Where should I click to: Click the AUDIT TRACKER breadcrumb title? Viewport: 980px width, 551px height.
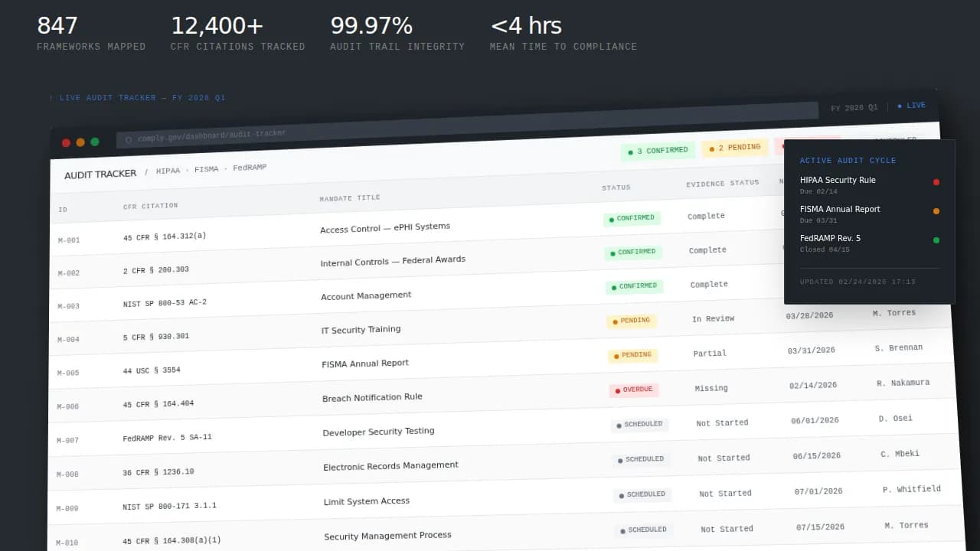coord(100,174)
